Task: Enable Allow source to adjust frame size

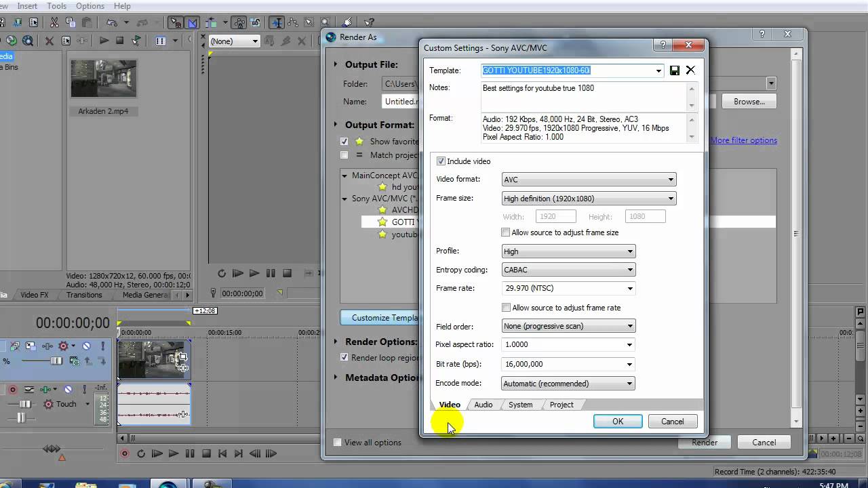Action: point(506,232)
